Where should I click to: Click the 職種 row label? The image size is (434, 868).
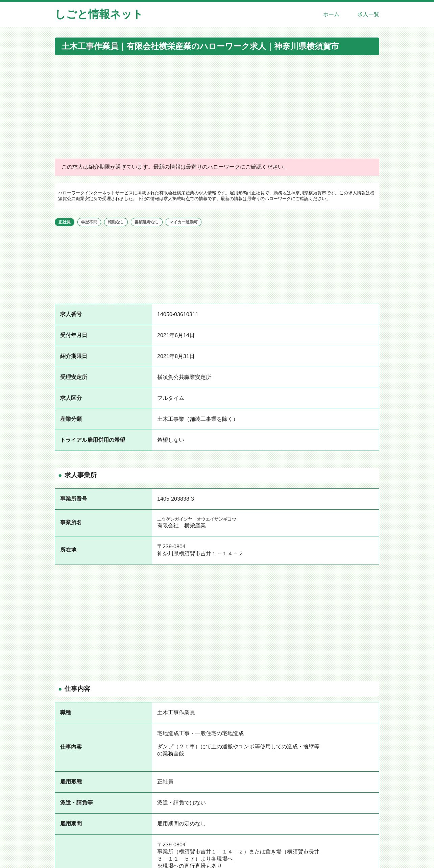(x=66, y=713)
